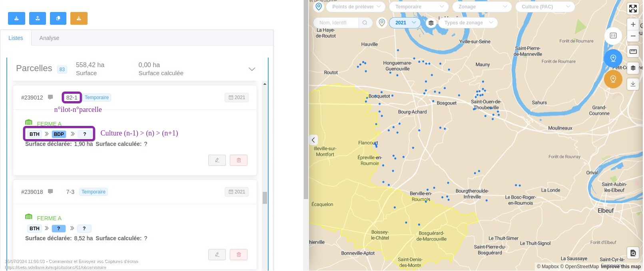The width and height of the screenshot is (644, 271).
Task: Open the Culture (PAC) dropdown
Action: (x=545, y=7)
